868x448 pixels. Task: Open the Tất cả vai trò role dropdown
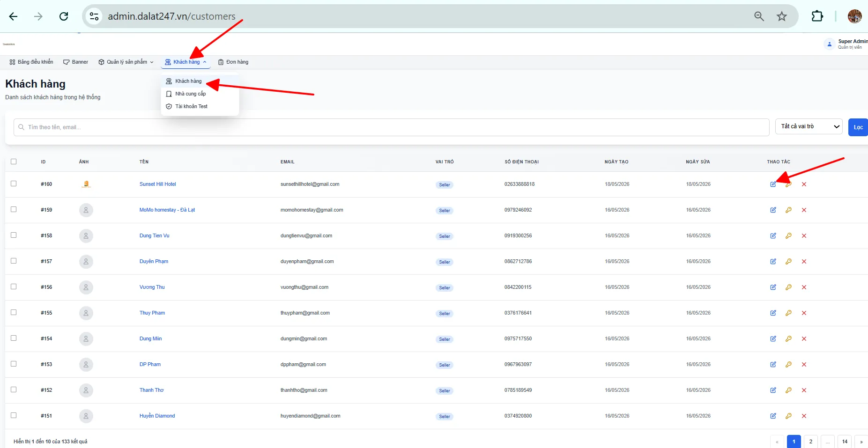point(809,126)
